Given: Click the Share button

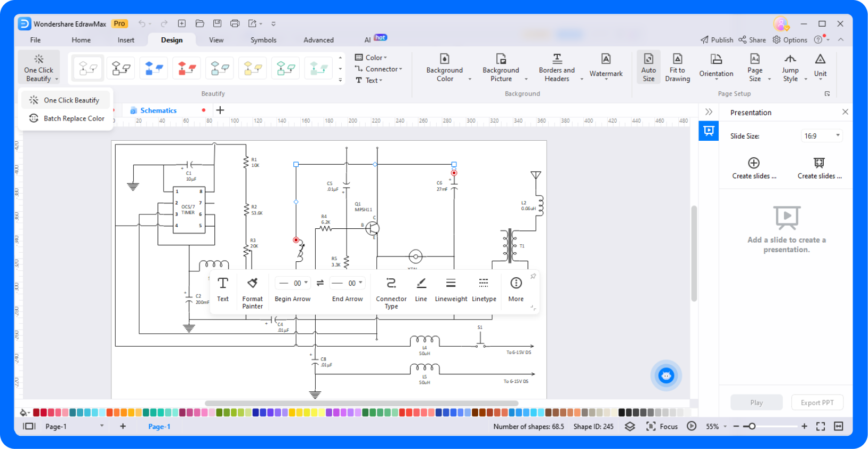Looking at the screenshot, I should (752, 40).
